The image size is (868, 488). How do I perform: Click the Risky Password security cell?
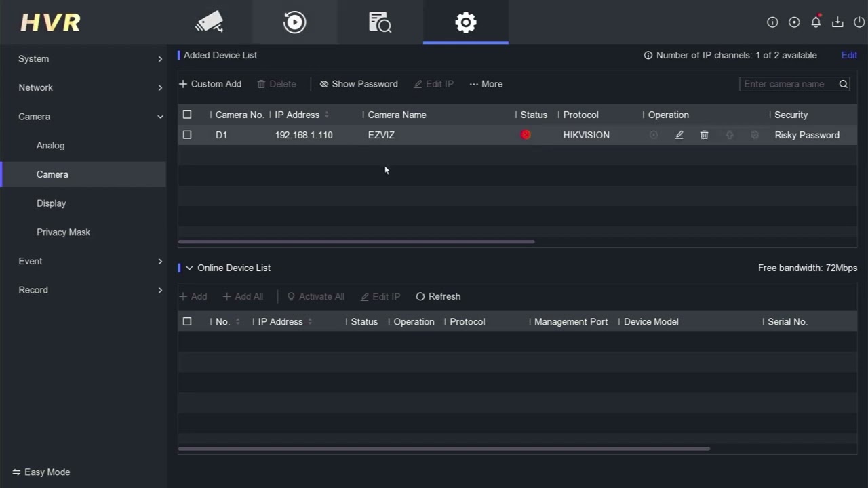(x=807, y=135)
